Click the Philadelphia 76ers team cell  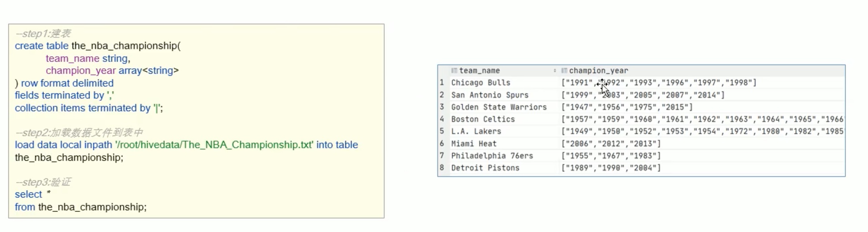[504, 156]
